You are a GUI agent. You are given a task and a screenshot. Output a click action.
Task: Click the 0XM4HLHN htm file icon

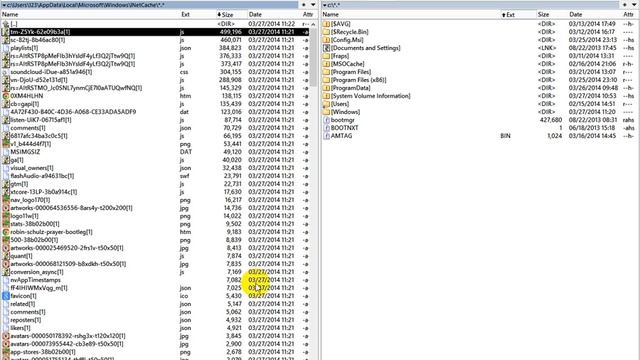pos(6,96)
